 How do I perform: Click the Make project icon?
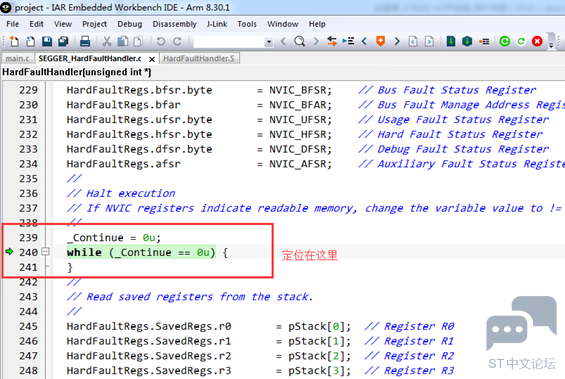click(467, 41)
